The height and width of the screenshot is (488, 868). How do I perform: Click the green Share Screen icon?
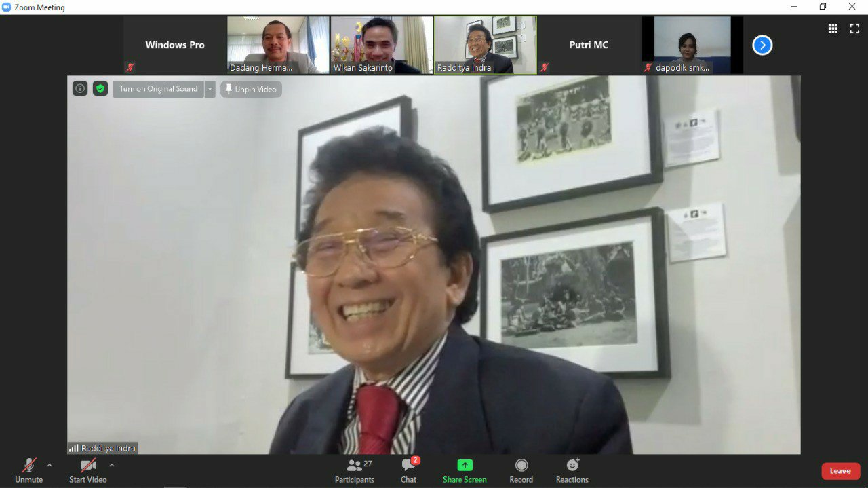tap(465, 466)
